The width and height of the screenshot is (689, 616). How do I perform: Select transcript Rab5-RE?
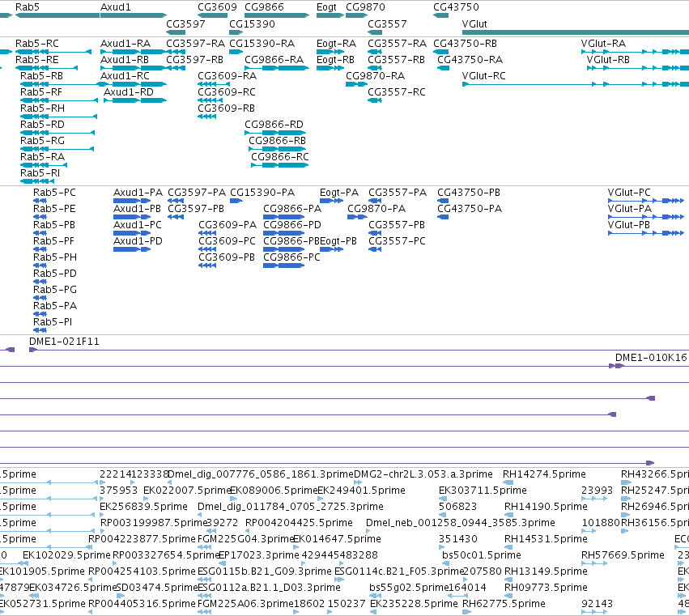(x=47, y=68)
